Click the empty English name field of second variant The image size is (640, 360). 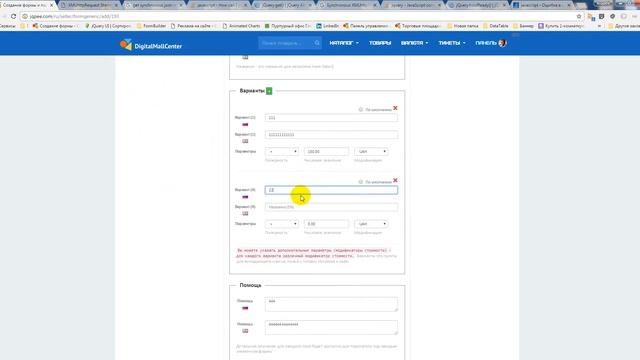click(331, 207)
